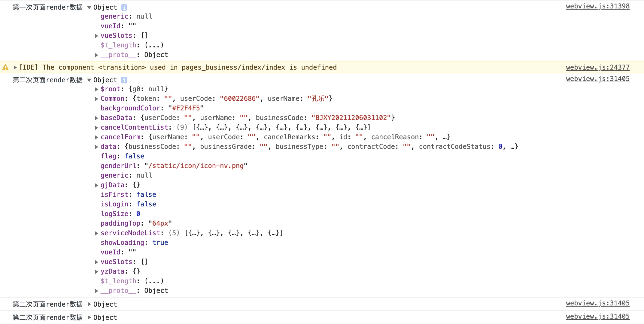644x324 pixels.
Task: Expand the data property object
Action: tap(96, 147)
